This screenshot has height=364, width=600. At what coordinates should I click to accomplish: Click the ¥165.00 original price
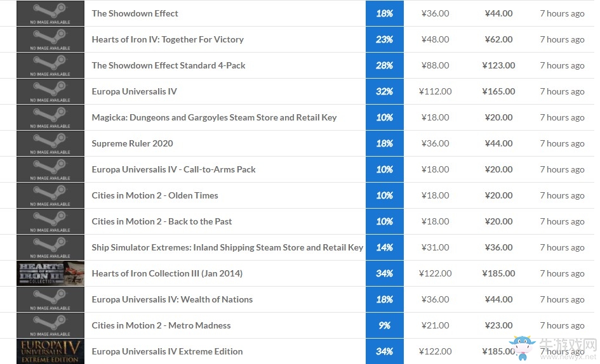tap(498, 91)
